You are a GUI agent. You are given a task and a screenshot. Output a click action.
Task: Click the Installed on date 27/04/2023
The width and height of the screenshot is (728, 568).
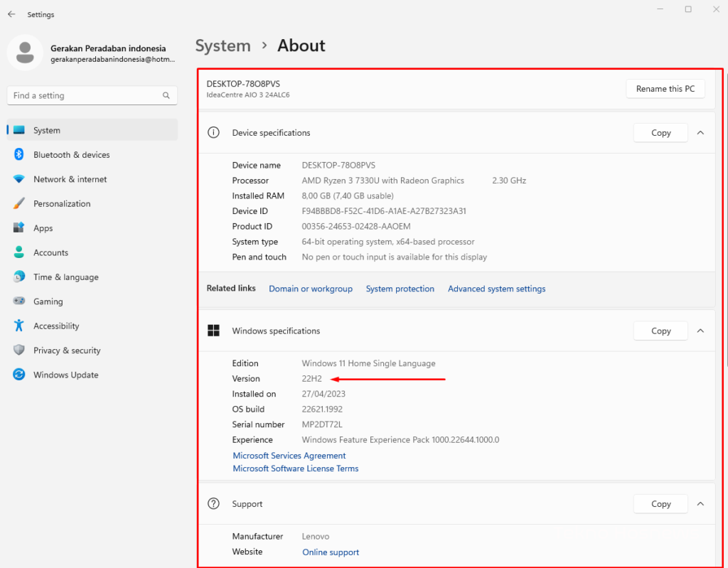tap(323, 394)
